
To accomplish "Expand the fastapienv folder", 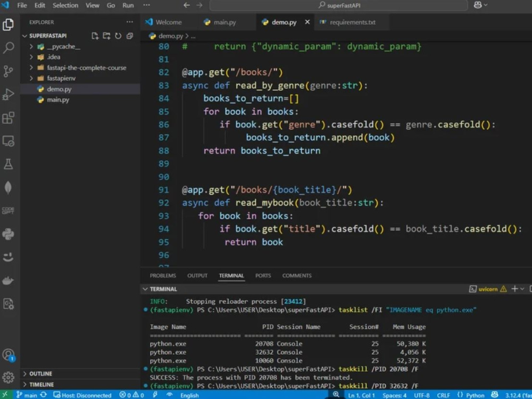I will (31, 78).
